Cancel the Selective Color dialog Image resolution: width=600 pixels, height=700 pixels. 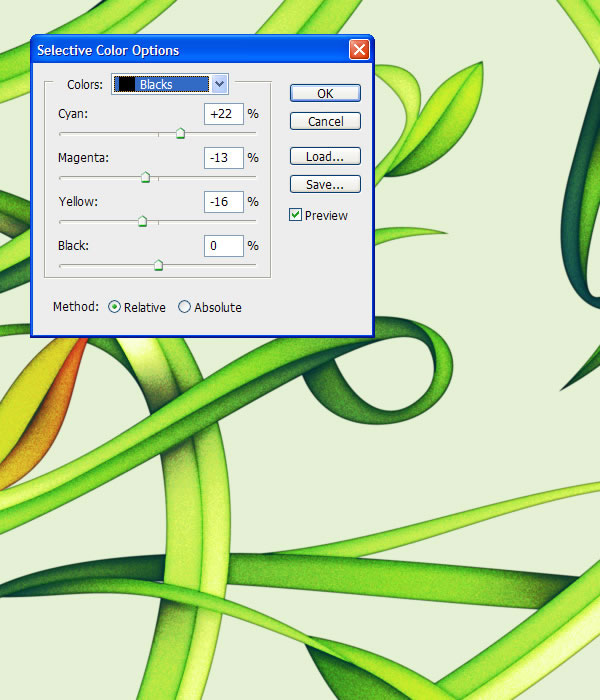[x=325, y=121]
